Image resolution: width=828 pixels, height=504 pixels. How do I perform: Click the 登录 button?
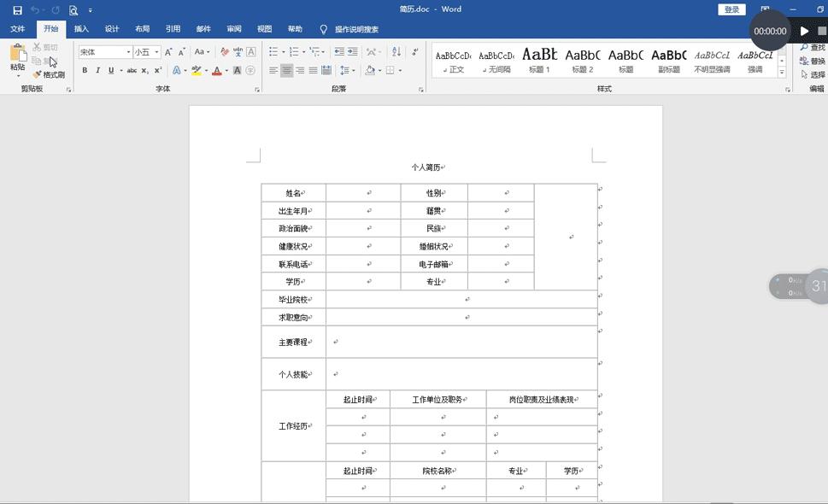pos(731,9)
